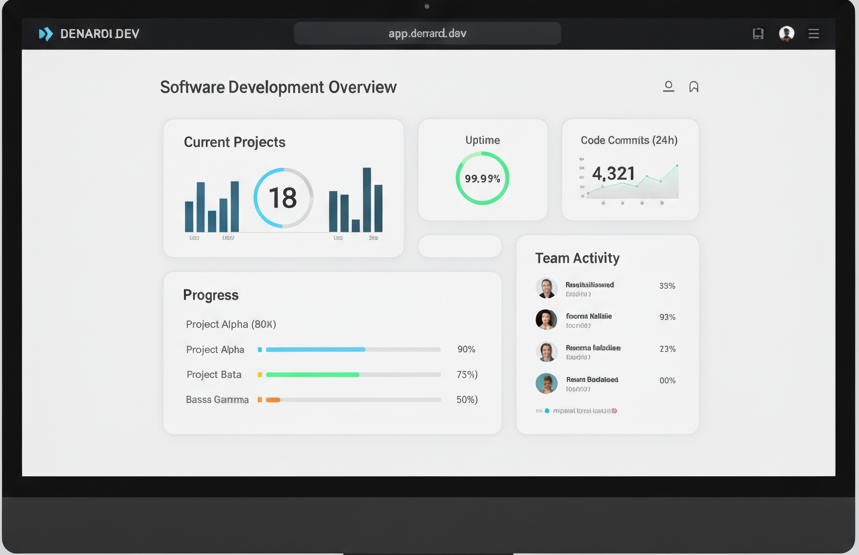Click the blue Project Alpha progress bar
Viewport: 859px width, 555px height.
point(315,350)
